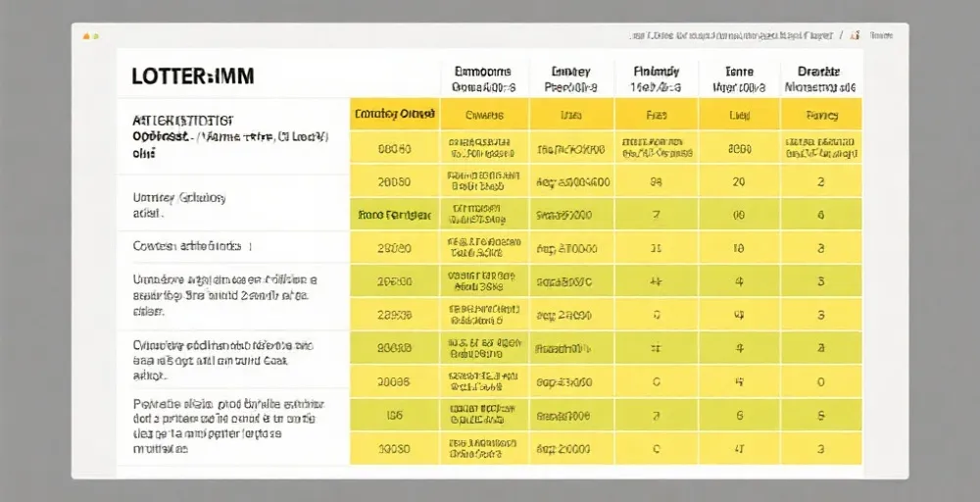Click the 20080 cell in the first column
This screenshot has width=980, height=502.
tap(395, 182)
